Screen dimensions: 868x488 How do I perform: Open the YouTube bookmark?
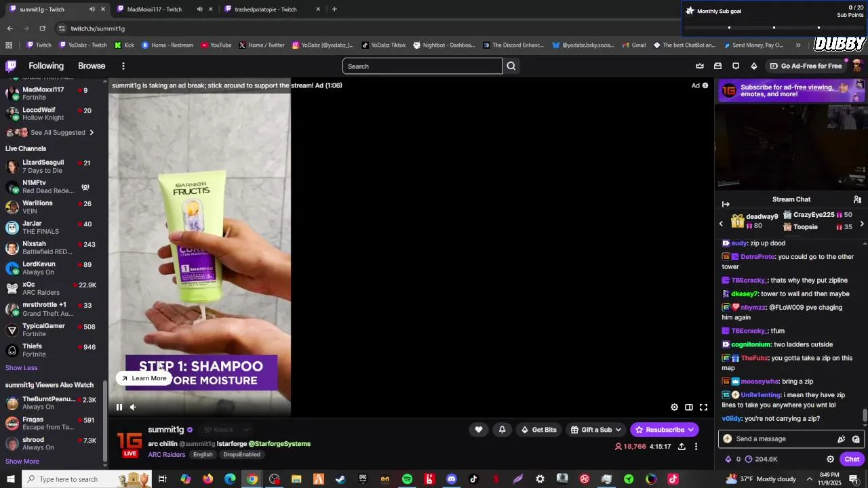[x=216, y=45]
